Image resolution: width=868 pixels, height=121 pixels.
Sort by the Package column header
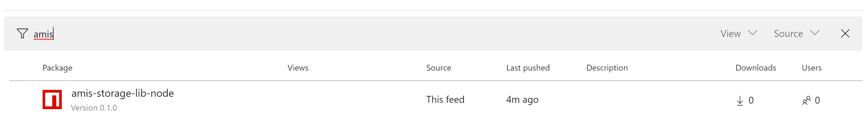57,68
